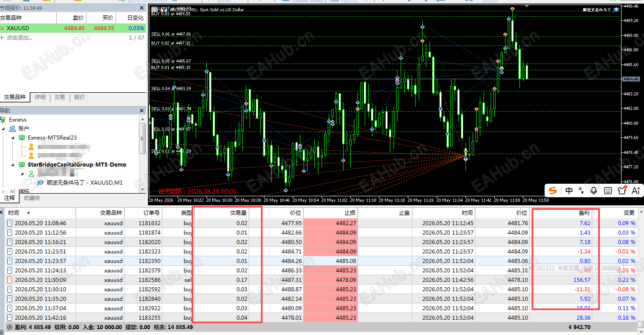Click total profit 4 942.70
644x335 pixels.
579,327
